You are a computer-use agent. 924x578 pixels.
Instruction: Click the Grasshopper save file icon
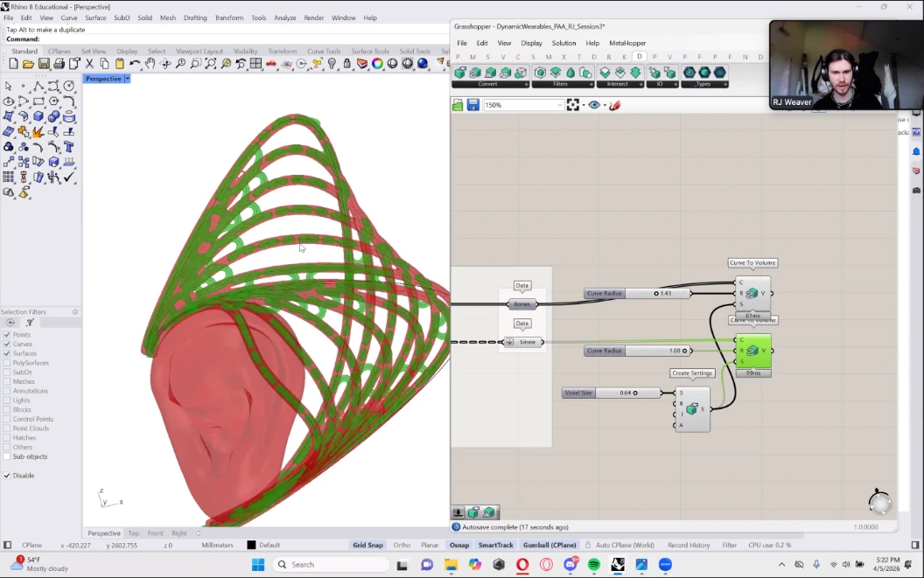click(472, 105)
